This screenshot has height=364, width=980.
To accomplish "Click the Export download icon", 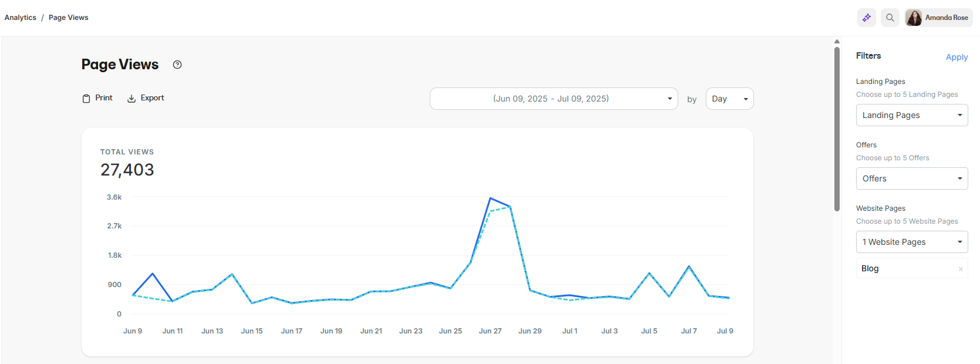I will coord(132,99).
